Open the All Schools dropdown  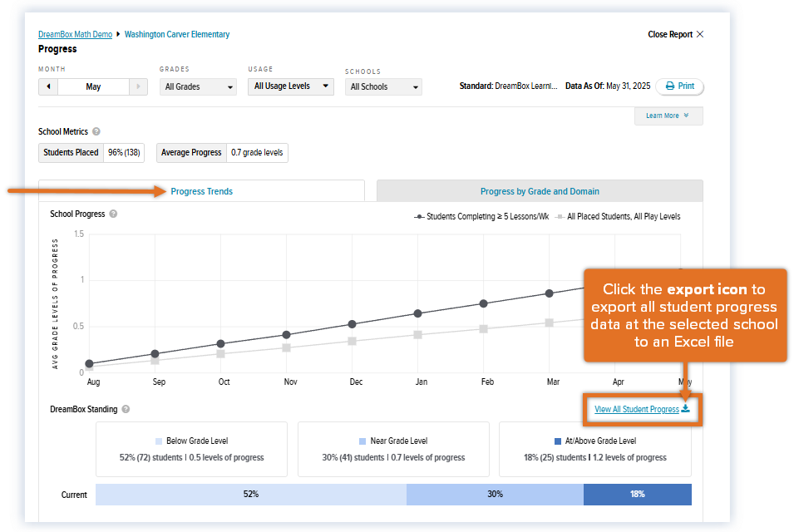pyautogui.click(x=382, y=86)
